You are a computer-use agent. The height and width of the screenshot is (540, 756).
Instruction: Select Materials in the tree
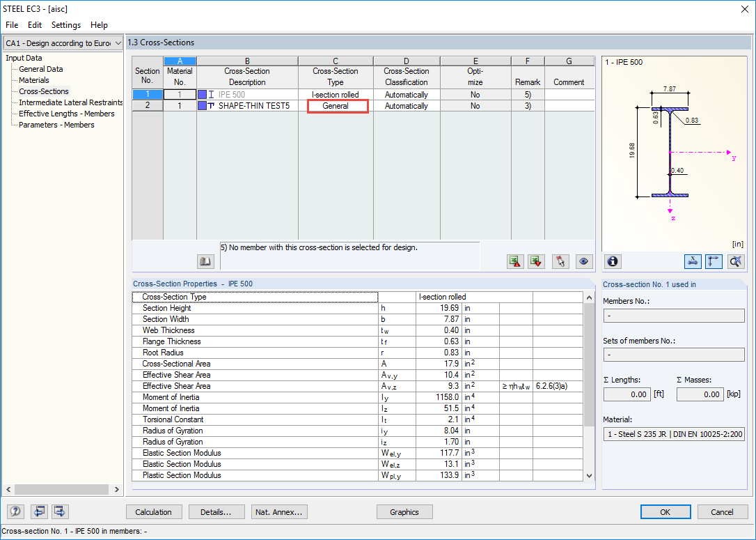click(x=33, y=80)
